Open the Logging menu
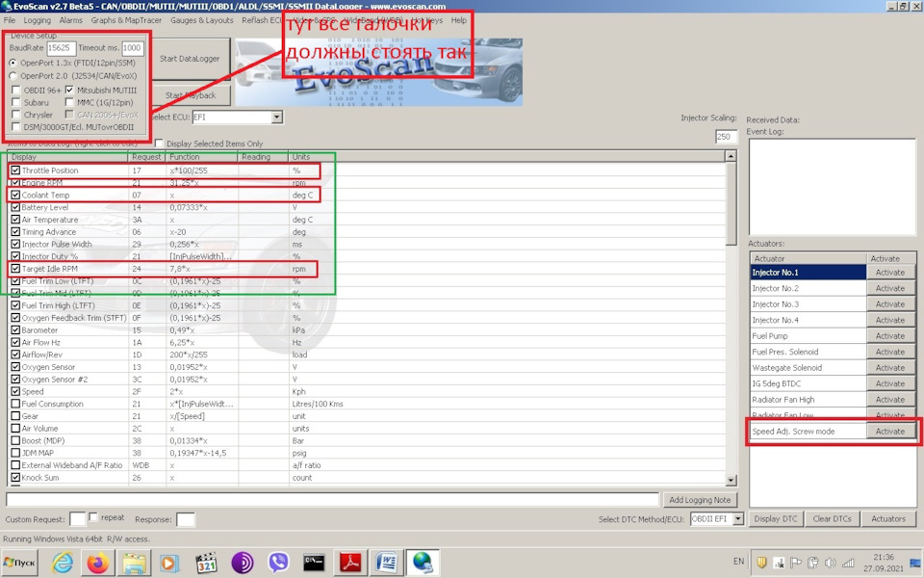 (38, 20)
